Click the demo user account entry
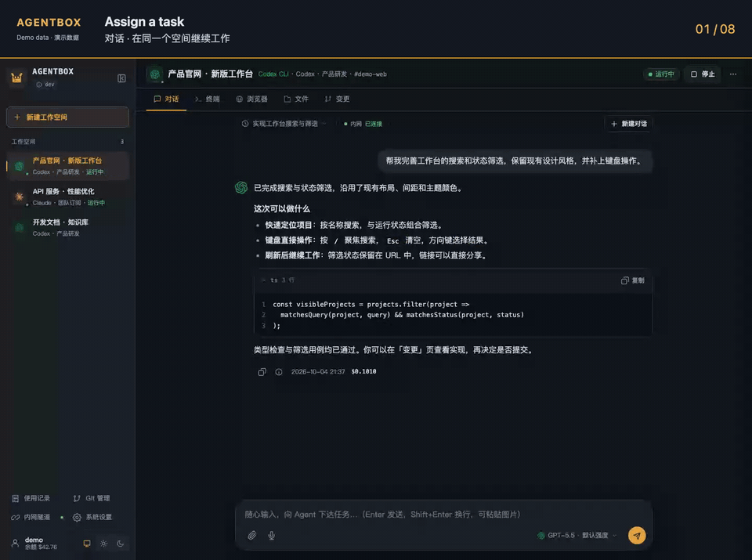This screenshot has height=560, width=752. pyautogui.click(x=34, y=544)
